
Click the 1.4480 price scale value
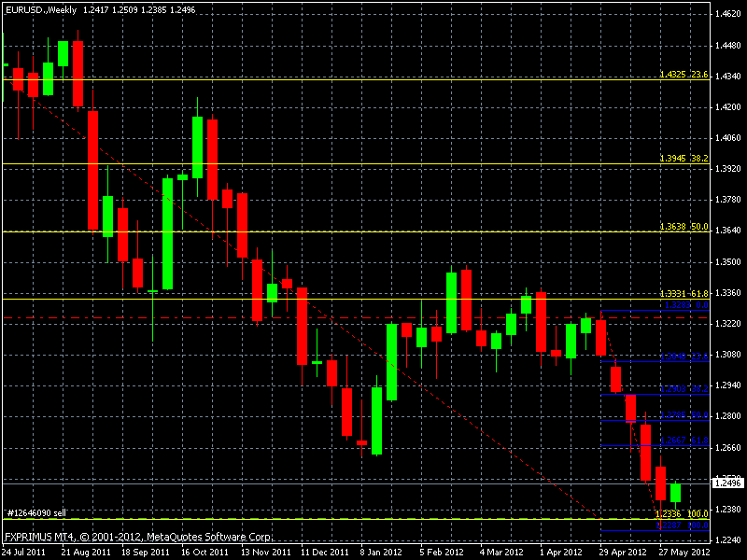point(728,45)
